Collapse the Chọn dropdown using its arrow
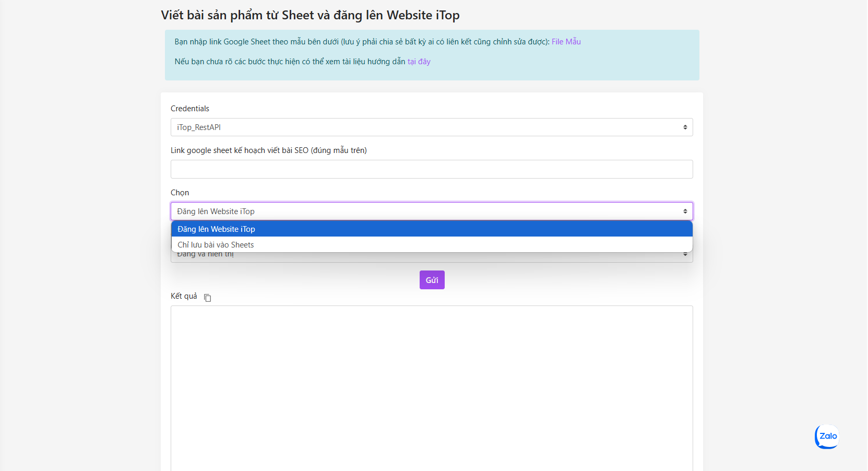Viewport: 868px width, 471px height. (x=685, y=211)
